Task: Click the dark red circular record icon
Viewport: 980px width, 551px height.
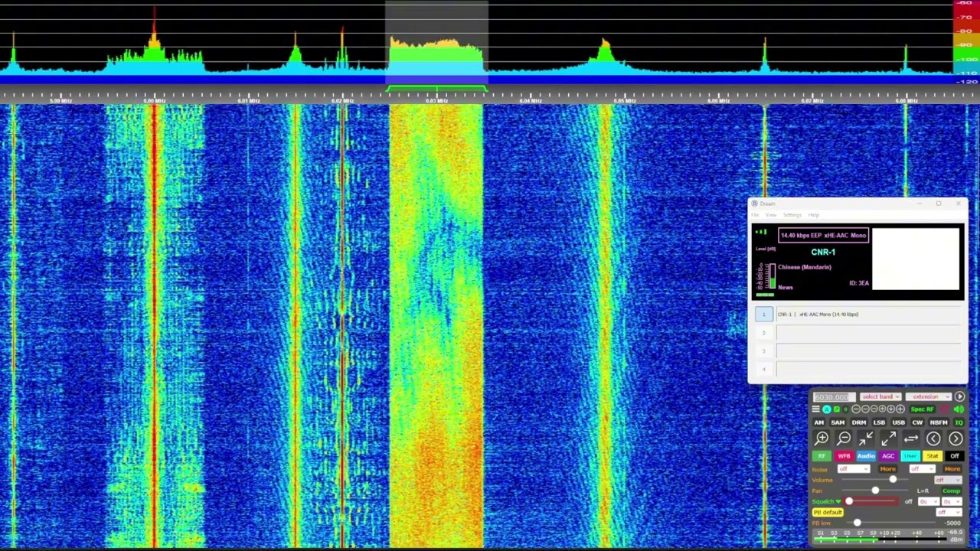Action: pyautogui.click(x=945, y=409)
